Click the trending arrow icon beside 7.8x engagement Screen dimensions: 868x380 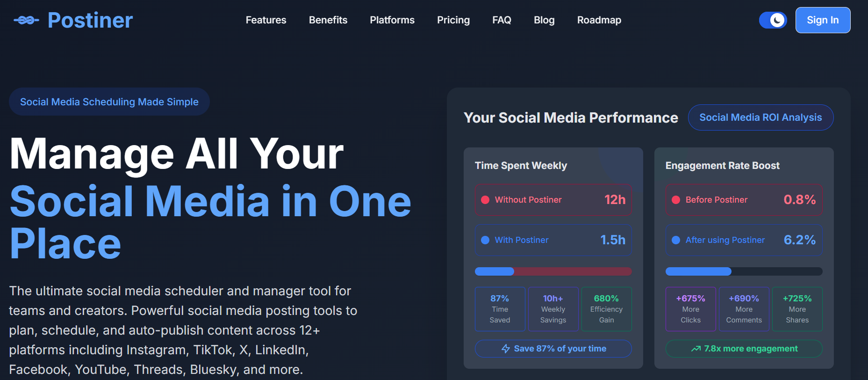(x=696, y=349)
